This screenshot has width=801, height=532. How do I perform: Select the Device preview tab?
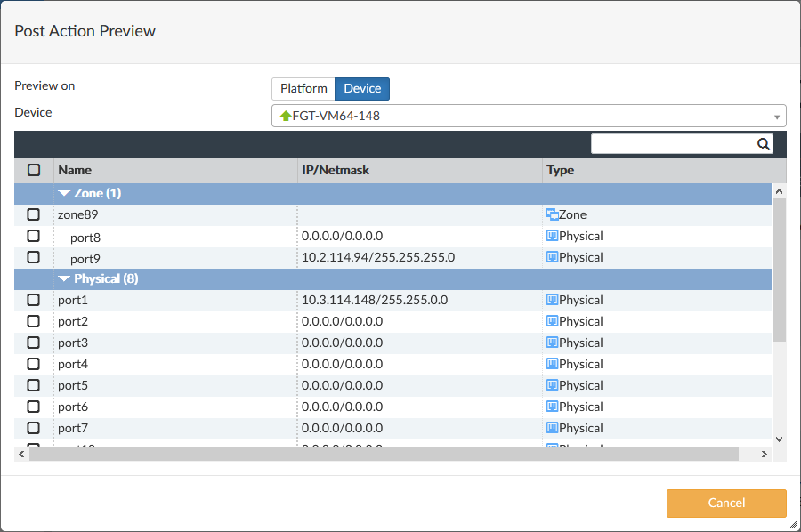click(362, 88)
